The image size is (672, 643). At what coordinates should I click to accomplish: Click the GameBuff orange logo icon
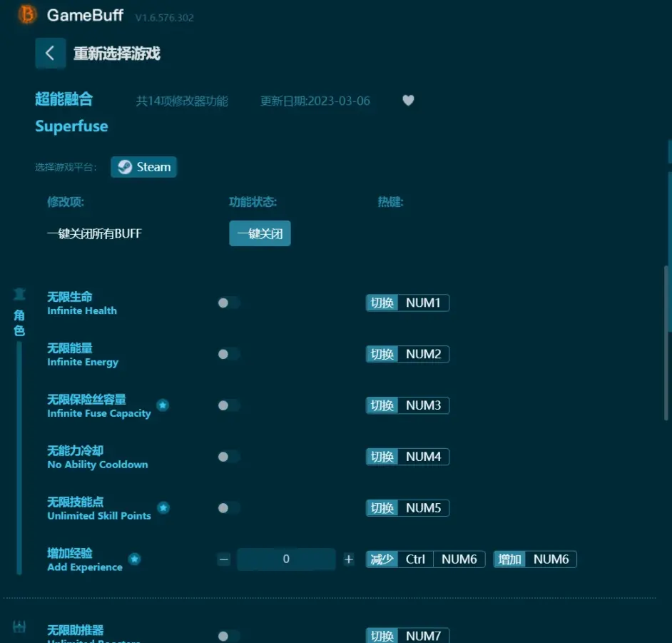(27, 14)
